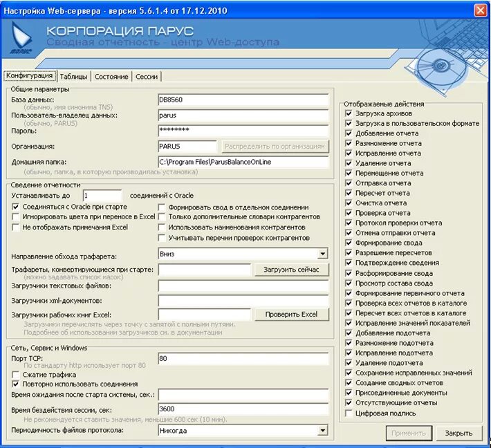This screenshot has width=491, height=448.
Task: Uncheck Разрешение пересчетов
Action: coord(349,253)
